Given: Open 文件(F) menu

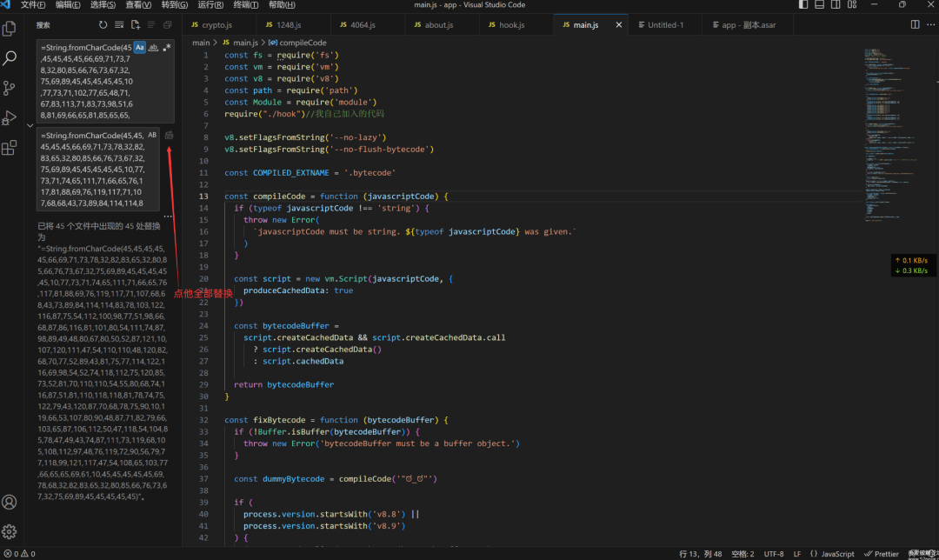Looking at the screenshot, I should [33, 5].
